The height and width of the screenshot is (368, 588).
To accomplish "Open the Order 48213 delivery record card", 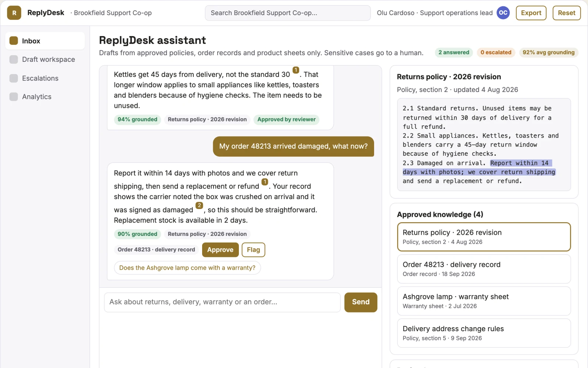I will 484,269.
